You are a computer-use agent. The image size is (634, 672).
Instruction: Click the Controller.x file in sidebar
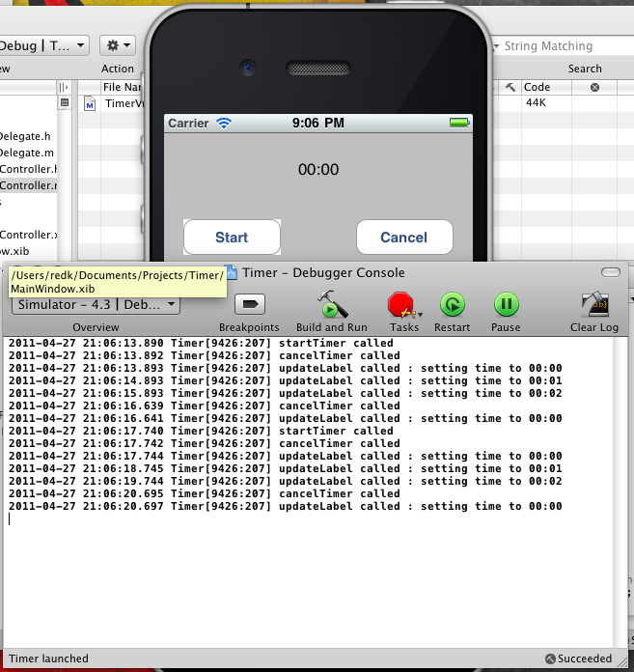[28, 235]
